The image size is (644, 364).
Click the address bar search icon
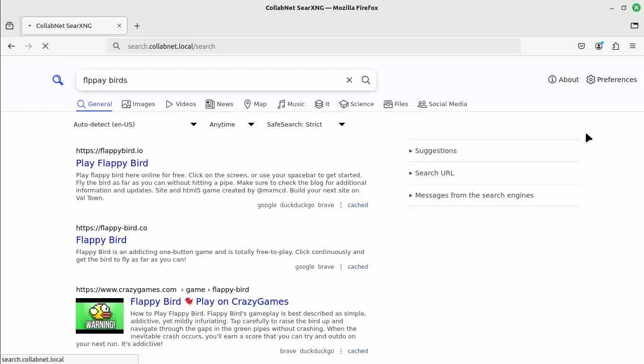click(x=116, y=46)
